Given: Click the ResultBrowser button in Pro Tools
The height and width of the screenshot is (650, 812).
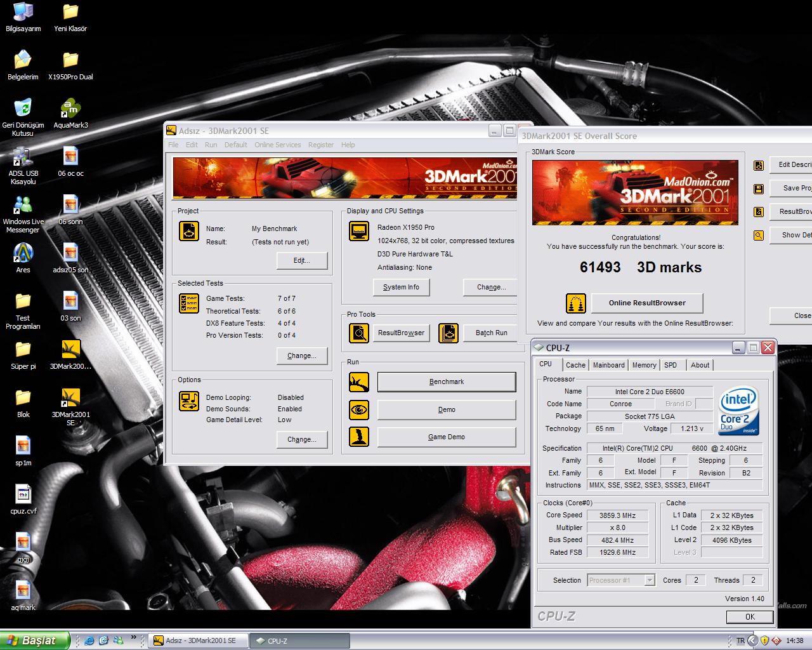Looking at the screenshot, I should 402,333.
